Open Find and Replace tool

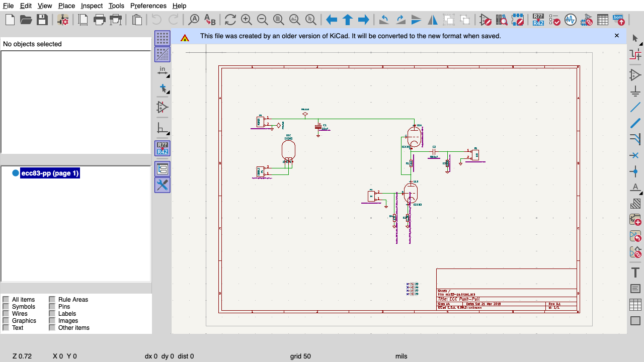210,20
